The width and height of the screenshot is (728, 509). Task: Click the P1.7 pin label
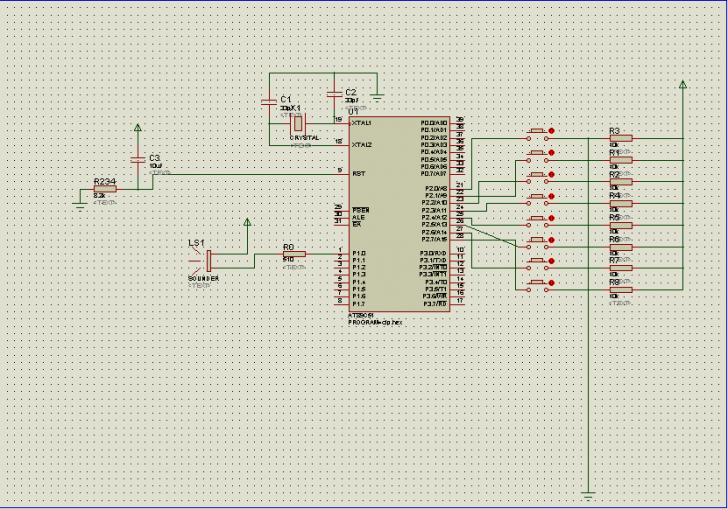tap(358, 304)
